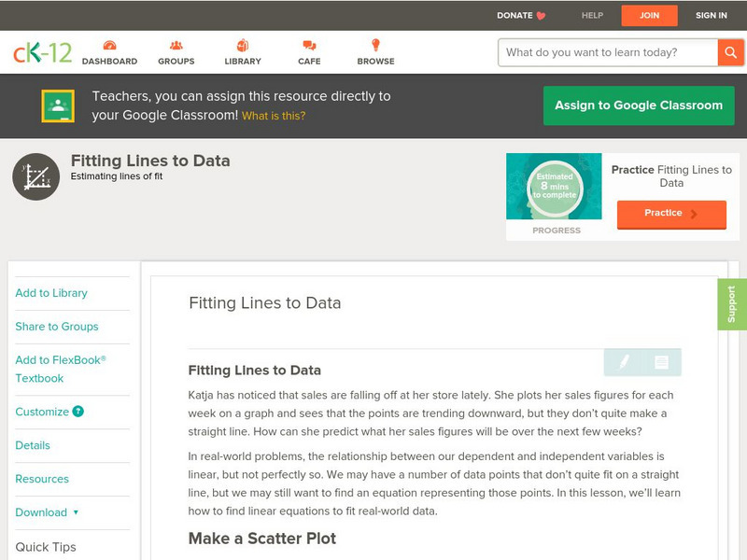Viewport: 747px width, 560px height.
Task: Focus the 'What do you want to learn today?' search field
Action: coord(608,52)
